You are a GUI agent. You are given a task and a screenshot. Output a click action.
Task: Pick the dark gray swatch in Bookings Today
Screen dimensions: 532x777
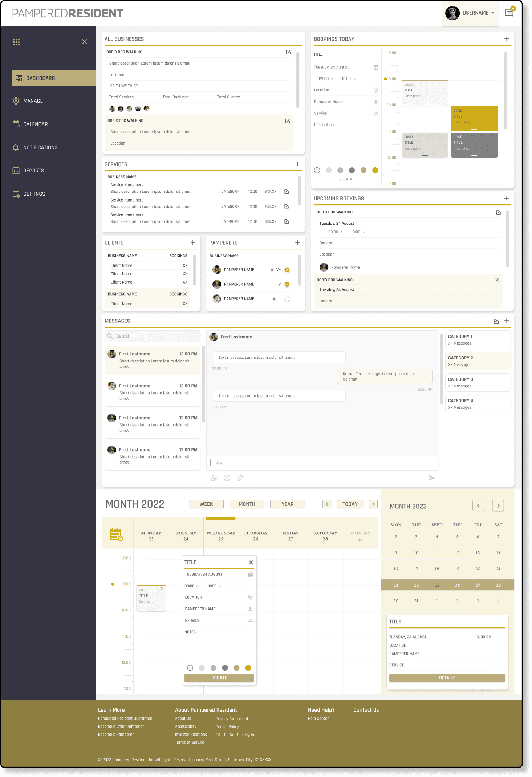[x=352, y=170]
